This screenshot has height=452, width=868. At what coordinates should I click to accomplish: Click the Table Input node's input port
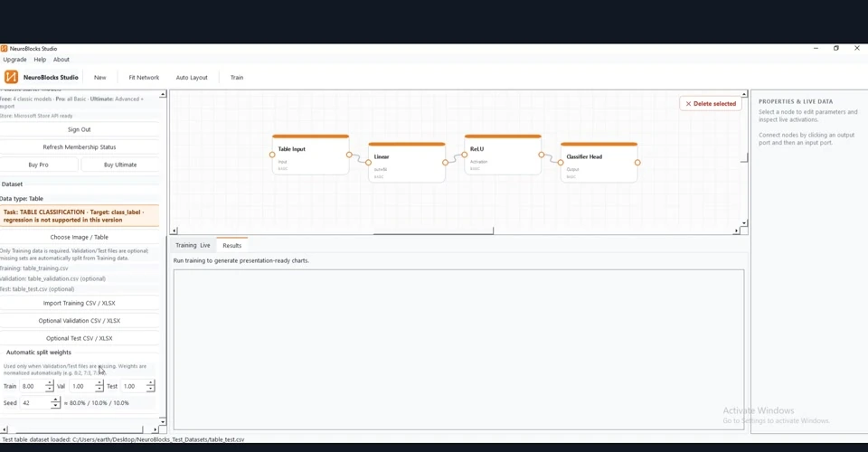pos(272,155)
